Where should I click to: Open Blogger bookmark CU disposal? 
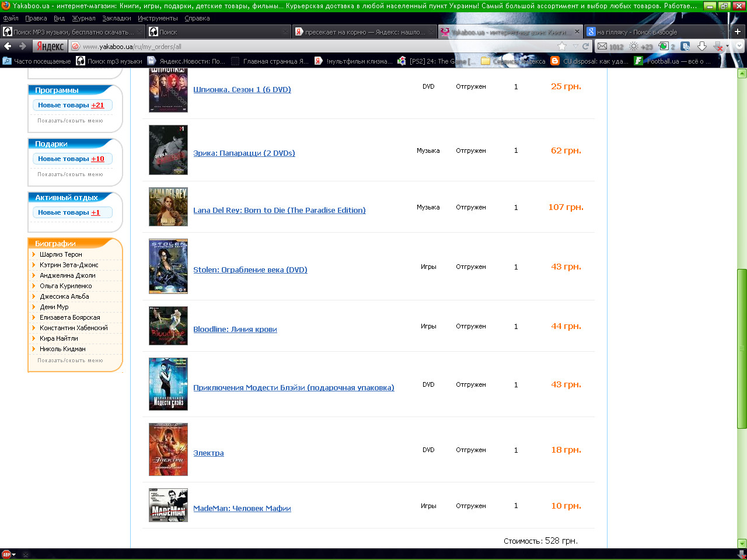tap(589, 61)
